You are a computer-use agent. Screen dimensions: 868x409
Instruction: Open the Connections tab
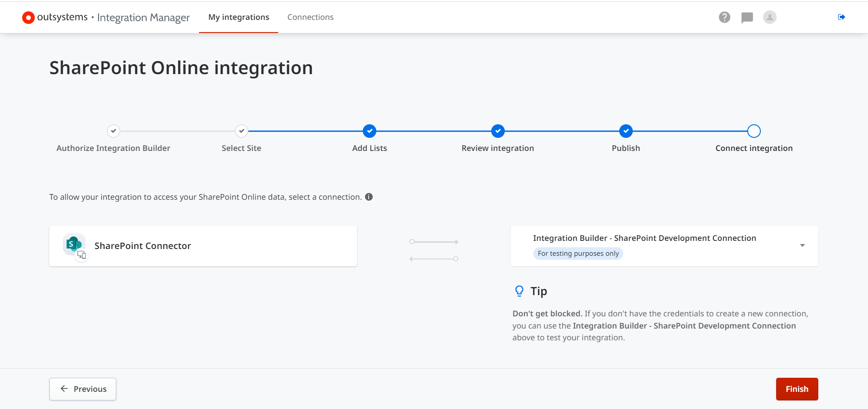point(310,17)
